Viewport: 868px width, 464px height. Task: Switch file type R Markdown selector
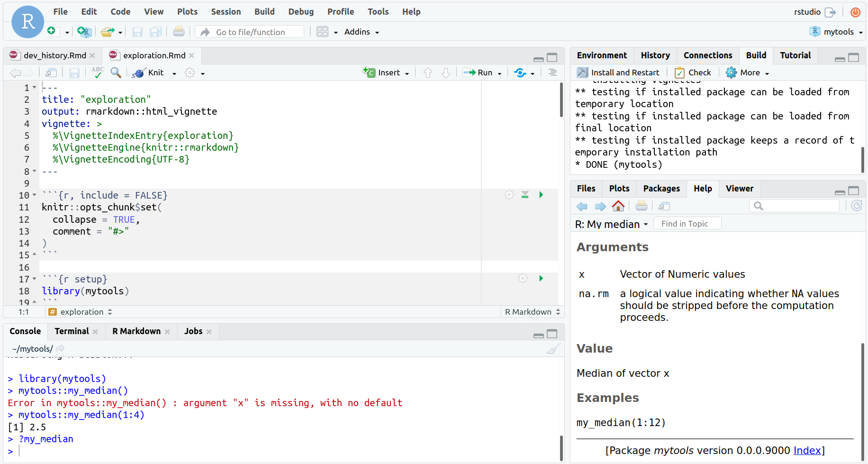pos(533,312)
